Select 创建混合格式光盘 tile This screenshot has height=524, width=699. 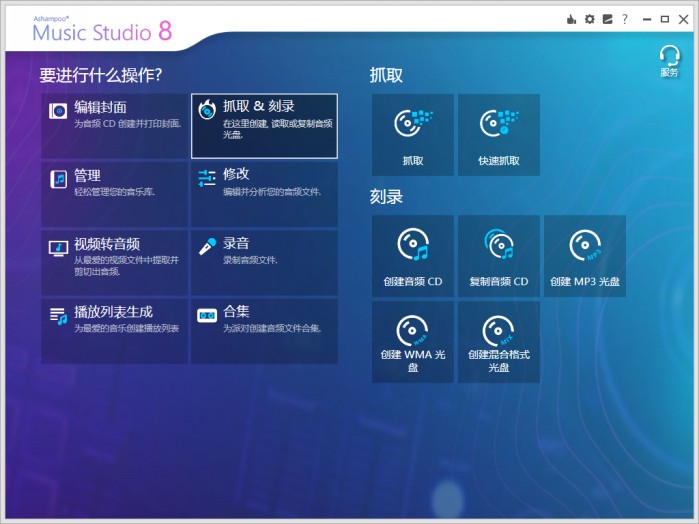(498, 341)
